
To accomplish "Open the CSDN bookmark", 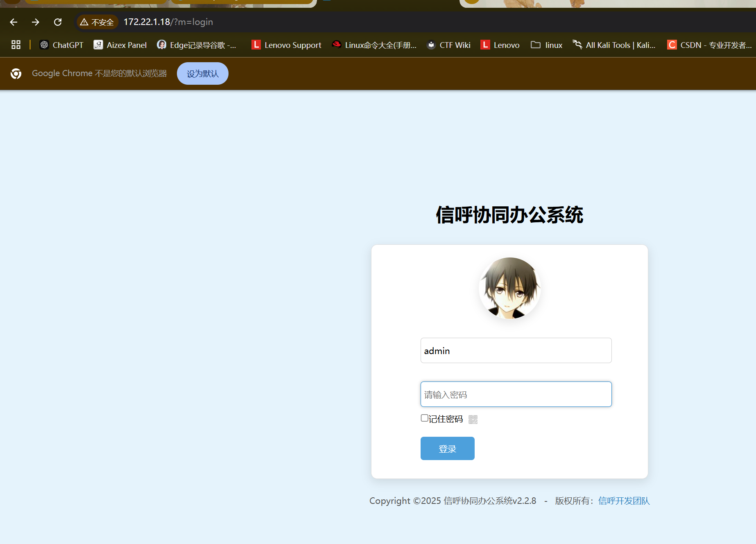I will 709,45.
